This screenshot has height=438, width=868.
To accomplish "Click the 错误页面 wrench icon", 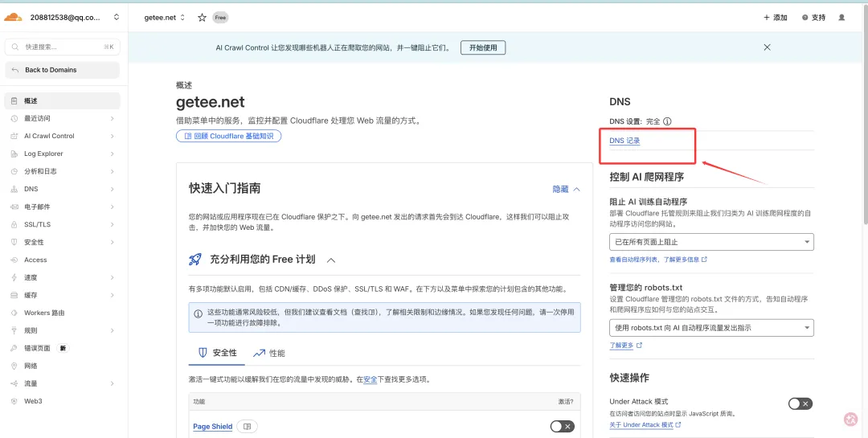I will (14, 349).
